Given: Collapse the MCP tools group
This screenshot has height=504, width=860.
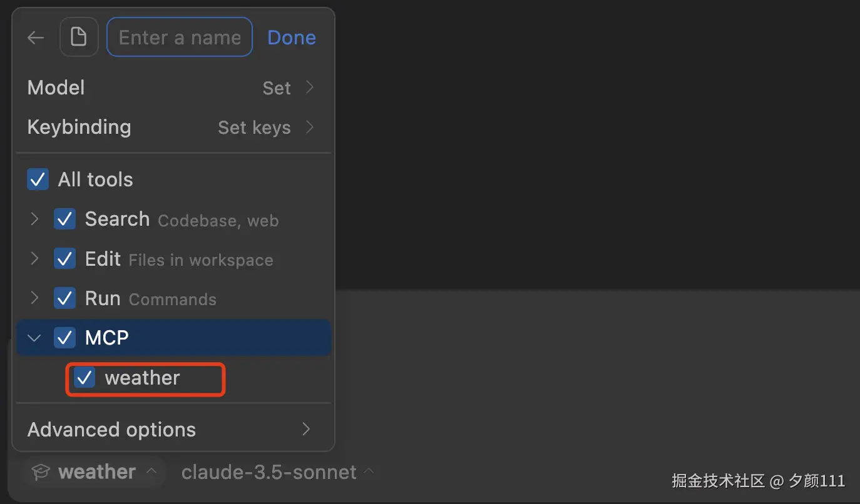Looking at the screenshot, I should coord(35,338).
